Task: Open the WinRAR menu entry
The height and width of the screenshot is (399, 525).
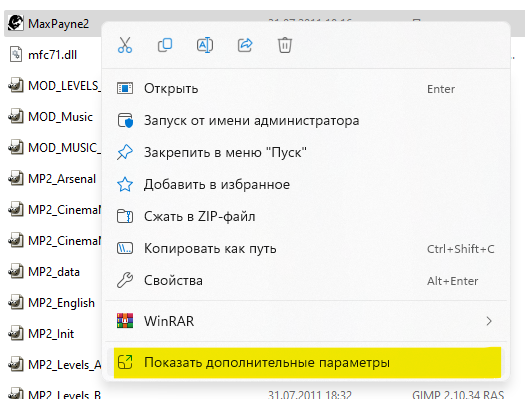Action: pos(306,321)
